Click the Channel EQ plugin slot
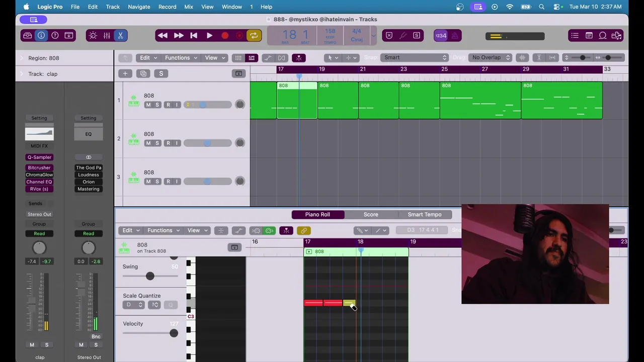The width and height of the screenshot is (644, 362). pos(39,182)
